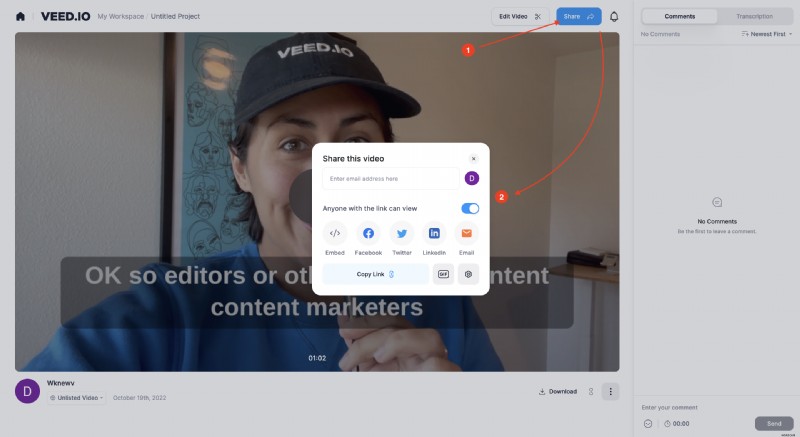Create a GIF from the video
This screenshot has width=800, height=437.
tap(443, 274)
